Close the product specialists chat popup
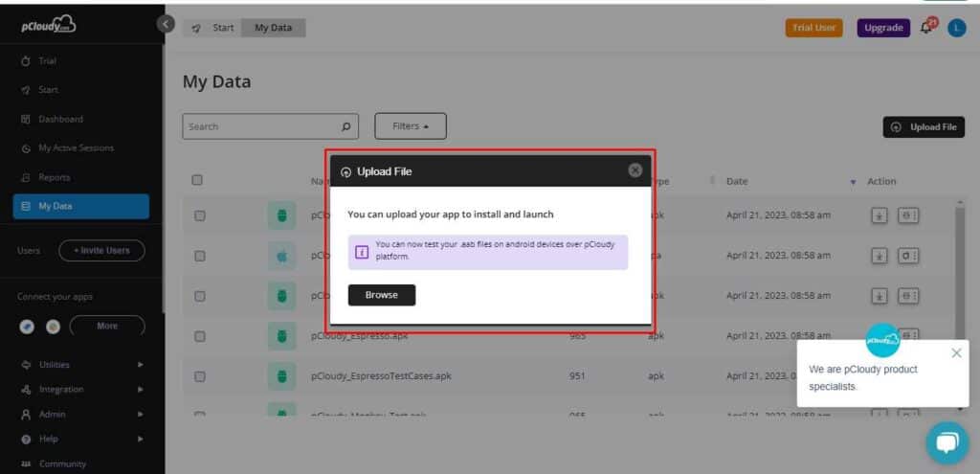980x474 pixels. 956,353
